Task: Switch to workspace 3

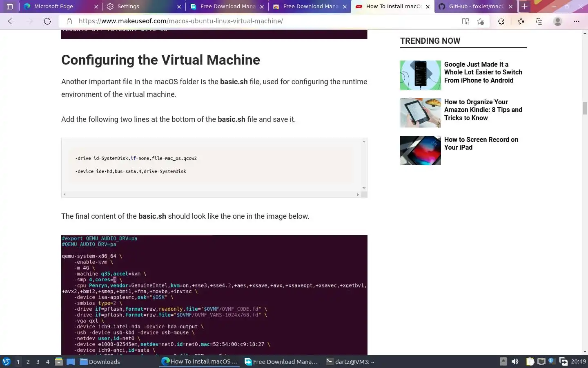Action: (x=38, y=361)
